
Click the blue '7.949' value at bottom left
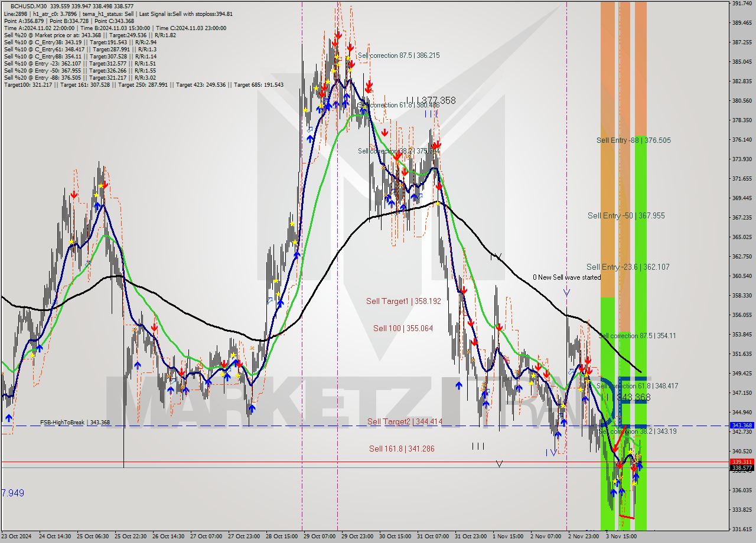(x=13, y=492)
